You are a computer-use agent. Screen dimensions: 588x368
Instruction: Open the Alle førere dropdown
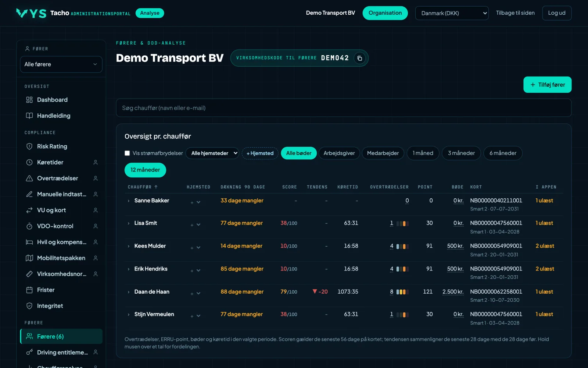(61, 64)
